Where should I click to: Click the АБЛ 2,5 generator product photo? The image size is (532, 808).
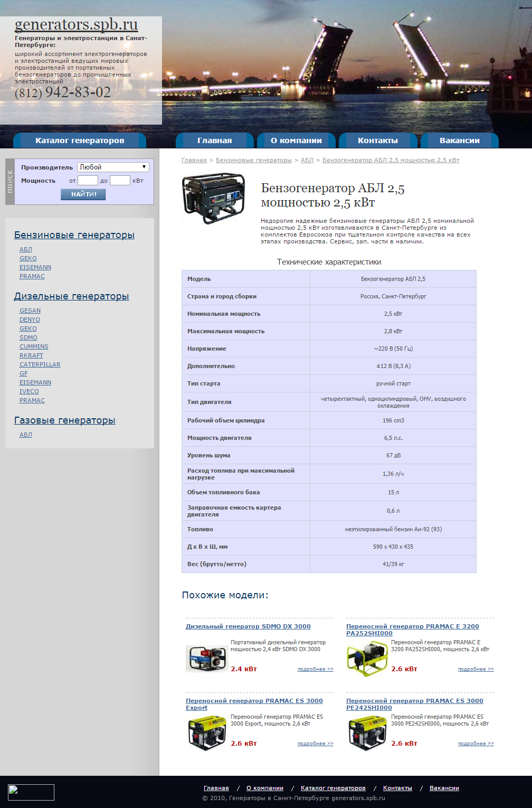[x=214, y=199]
